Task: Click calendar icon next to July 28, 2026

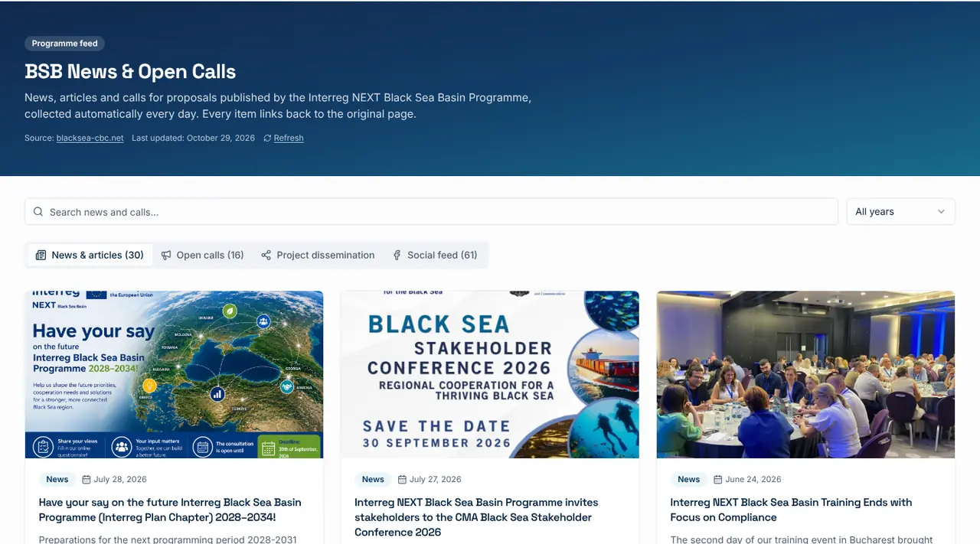Action: pos(87,480)
